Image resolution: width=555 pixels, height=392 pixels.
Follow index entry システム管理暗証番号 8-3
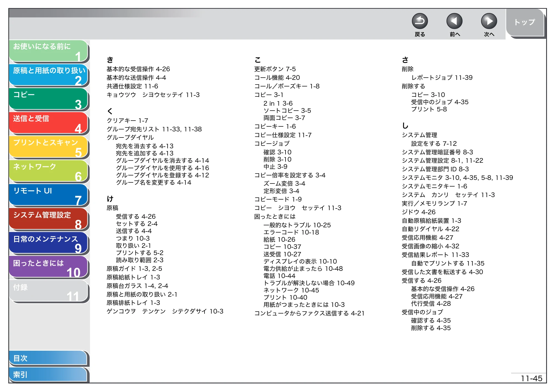pyautogui.click(x=437, y=152)
